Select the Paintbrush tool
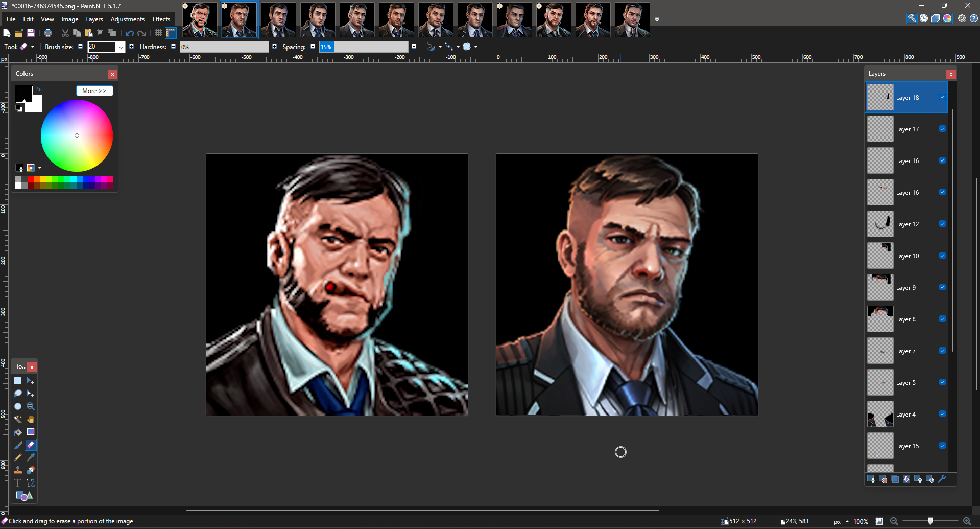Image resolution: width=980 pixels, height=529 pixels. click(x=18, y=445)
